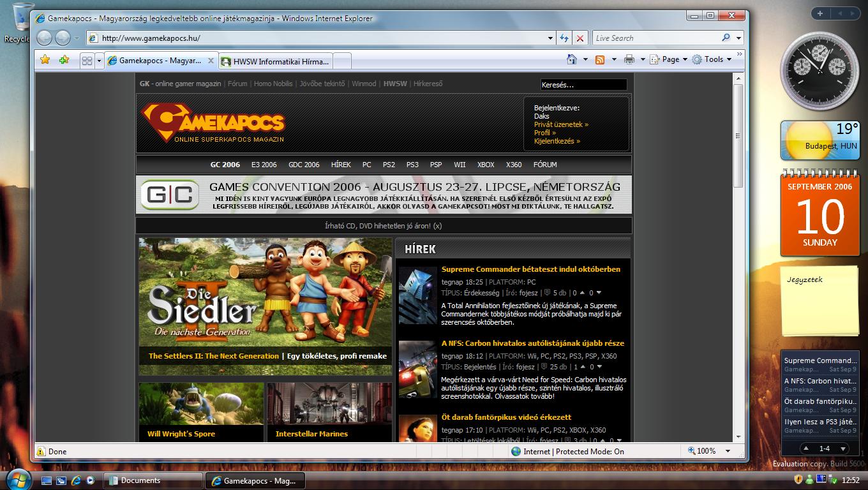Image resolution: width=868 pixels, height=490 pixels.
Task: Select PS3 platform in navigation
Action: (x=412, y=165)
